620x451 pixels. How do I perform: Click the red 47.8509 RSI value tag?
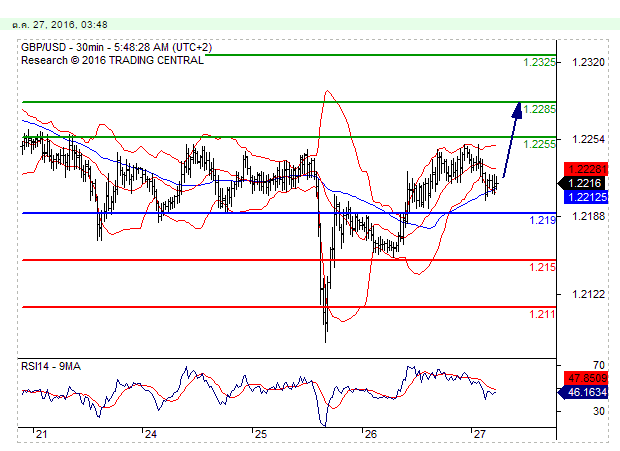pos(586,378)
